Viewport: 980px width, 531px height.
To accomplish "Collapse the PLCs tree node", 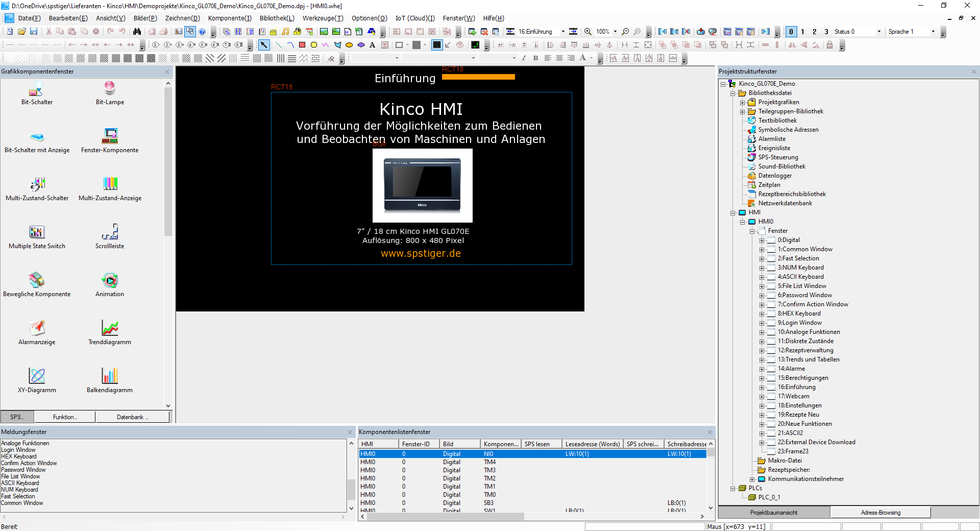I will click(733, 489).
